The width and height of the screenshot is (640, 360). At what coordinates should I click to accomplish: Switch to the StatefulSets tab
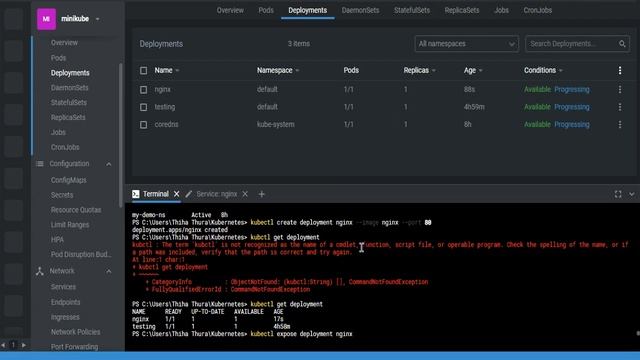click(412, 10)
